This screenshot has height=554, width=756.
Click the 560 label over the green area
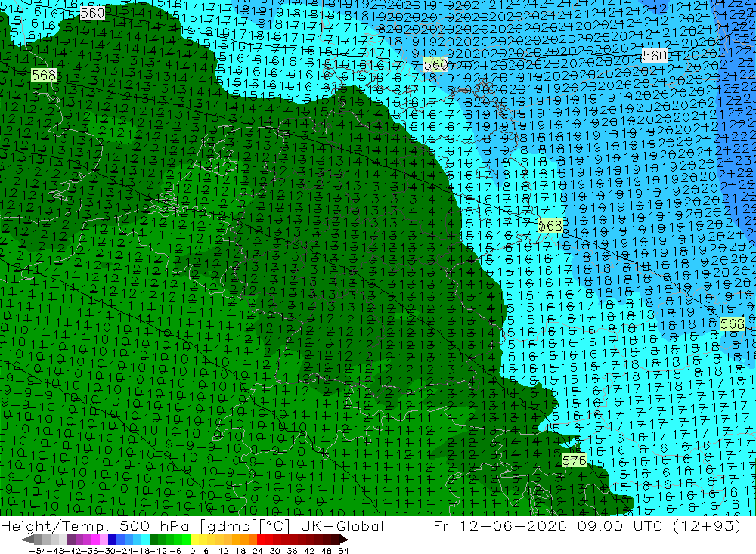pos(92,13)
